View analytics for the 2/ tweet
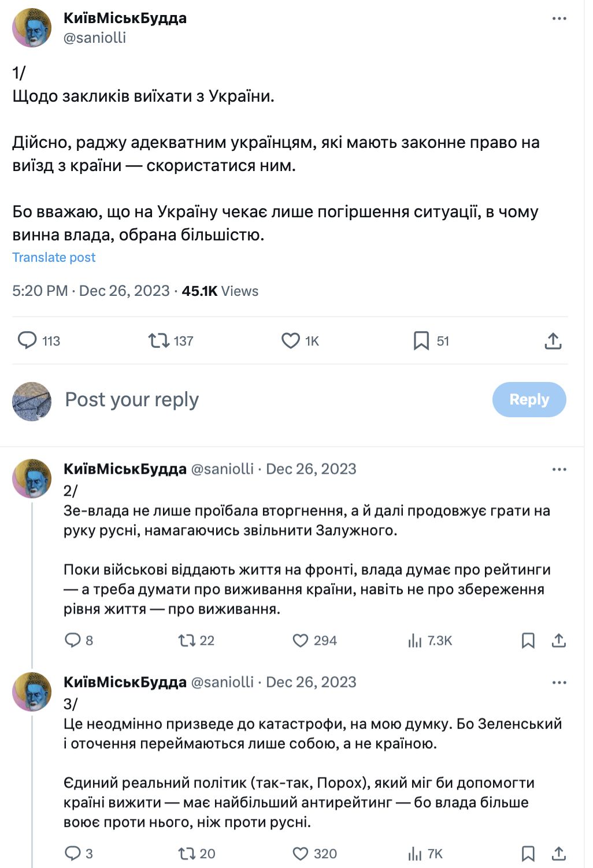The image size is (593, 868). tap(414, 640)
